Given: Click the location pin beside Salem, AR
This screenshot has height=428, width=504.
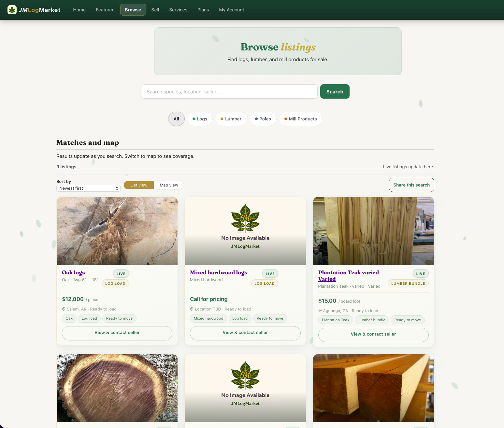Looking at the screenshot, I should (64, 309).
